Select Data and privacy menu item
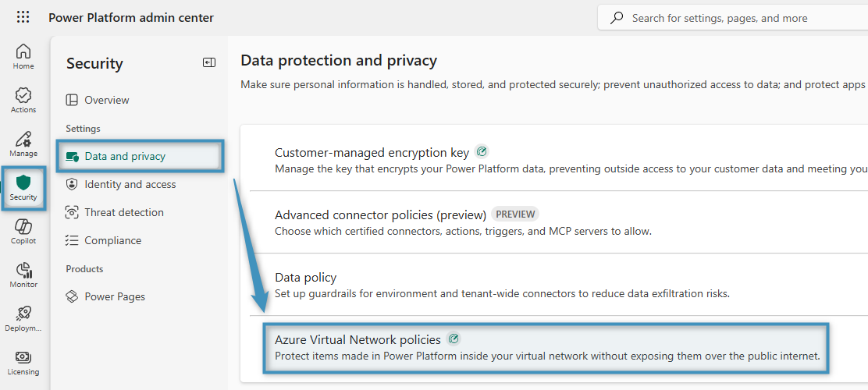This screenshot has height=390, width=868. click(125, 156)
